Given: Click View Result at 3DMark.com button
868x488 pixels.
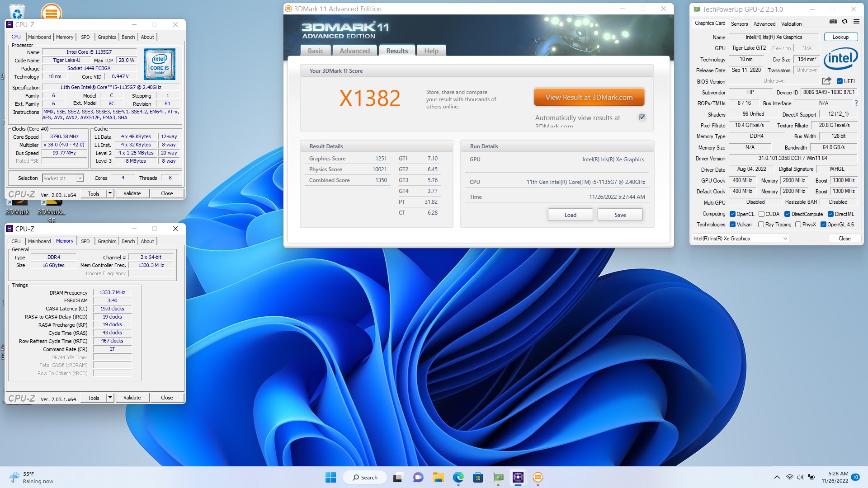Looking at the screenshot, I should [589, 97].
